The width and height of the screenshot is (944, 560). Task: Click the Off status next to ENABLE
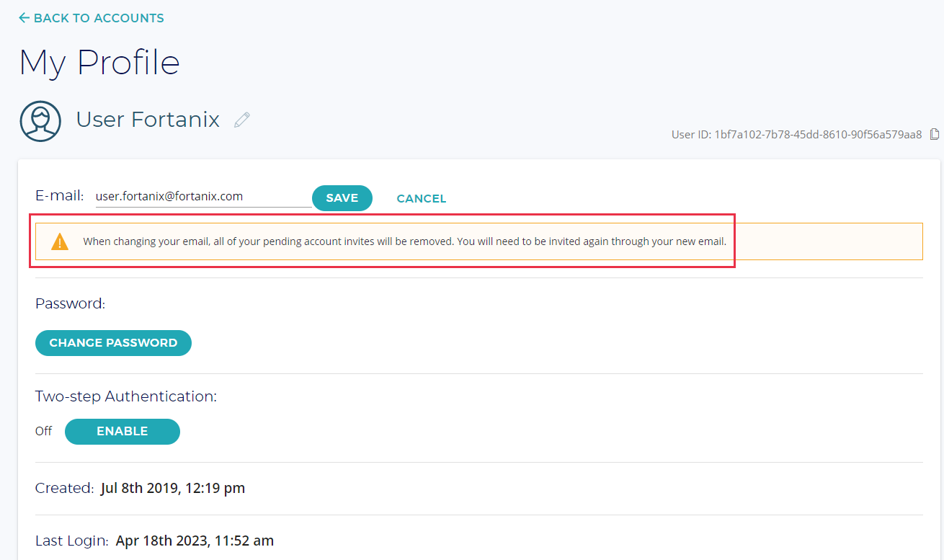coord(44,431)
